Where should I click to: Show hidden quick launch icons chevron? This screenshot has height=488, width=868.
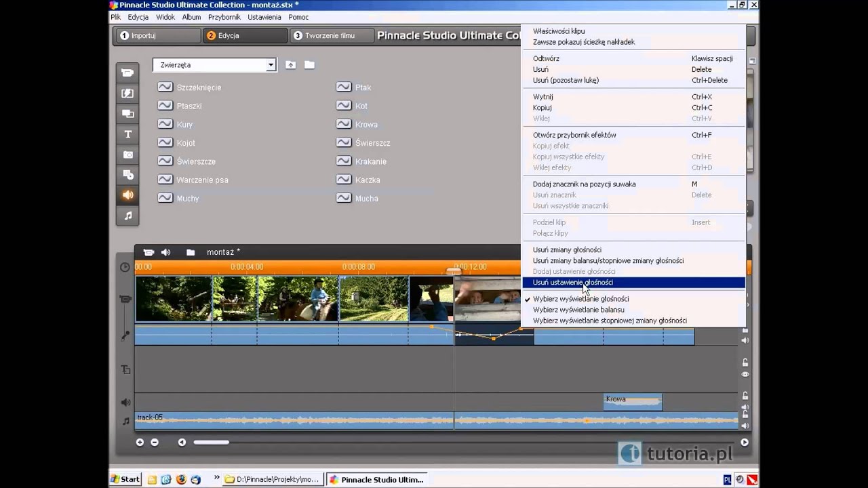[x=217, y=479]
